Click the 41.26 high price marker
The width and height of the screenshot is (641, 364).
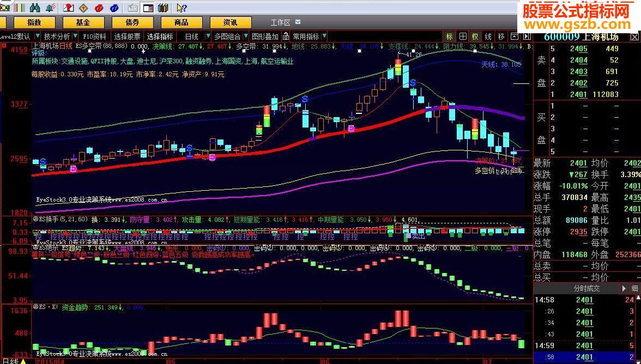[414, 54]
